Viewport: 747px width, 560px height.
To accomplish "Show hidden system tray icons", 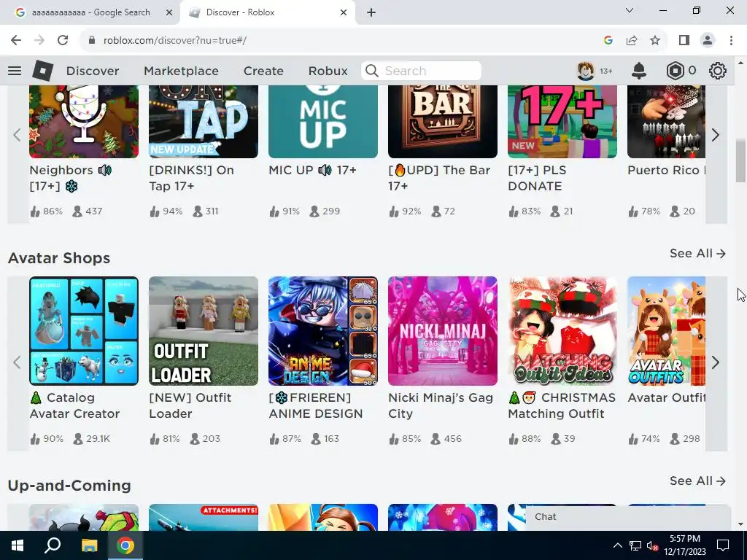I will coord(617,545).
